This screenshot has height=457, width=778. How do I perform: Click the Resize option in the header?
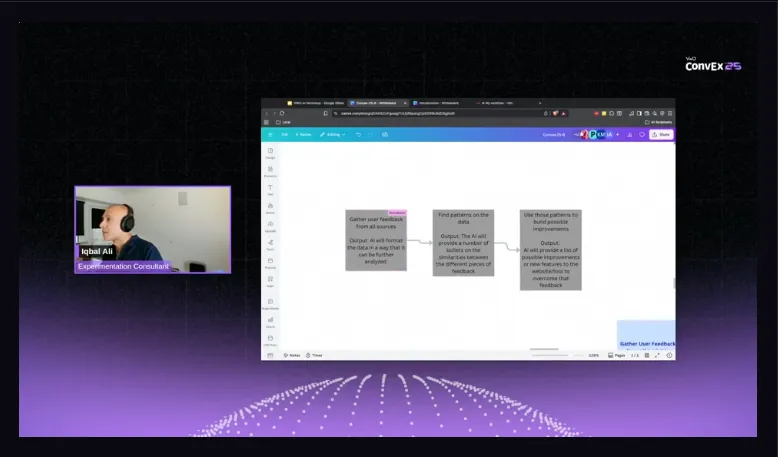coord(303,134)
